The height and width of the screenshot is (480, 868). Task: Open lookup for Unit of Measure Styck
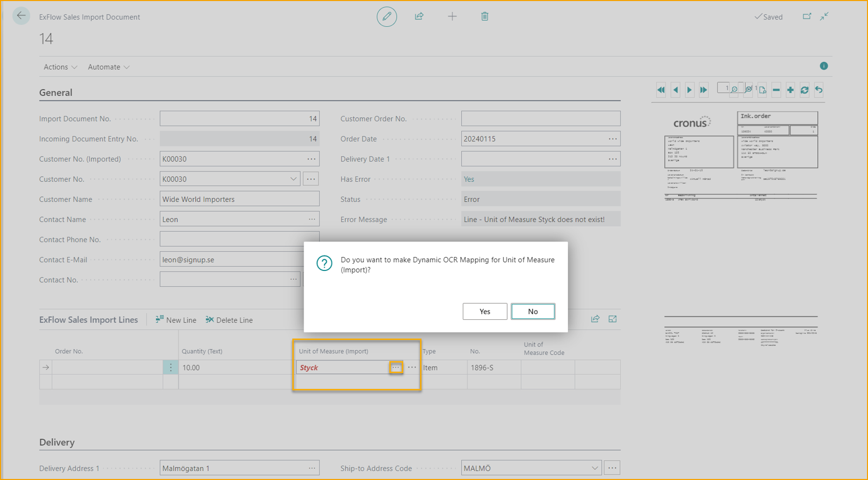coord(395,368)
